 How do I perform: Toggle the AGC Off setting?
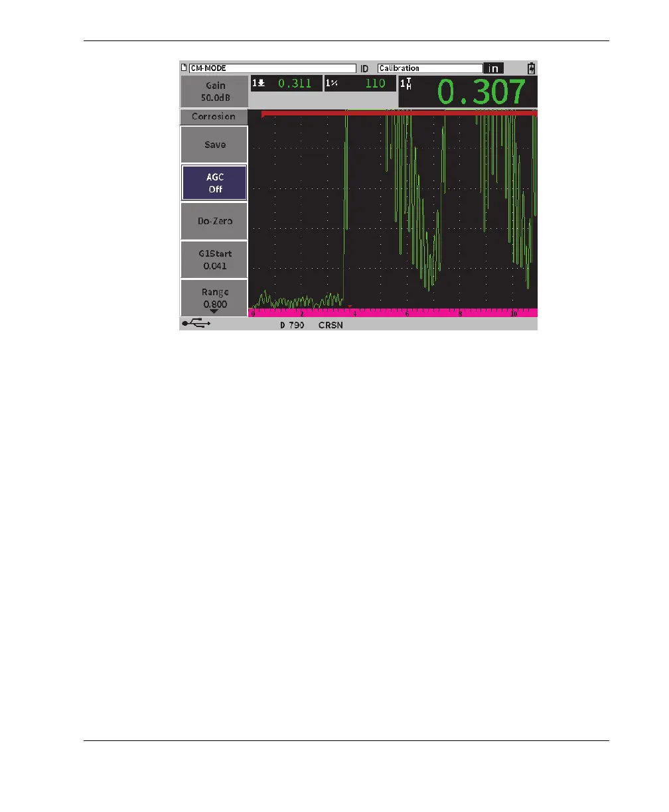[x=214, y=183]
